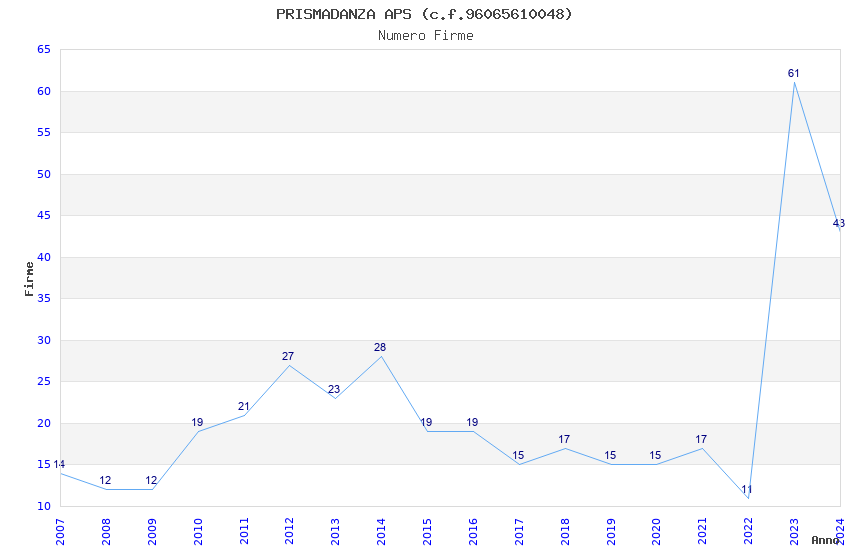The width and height of the screenshot is (850, 550).
Task: Click y-axis tick value 55
Action: pyautogui.click(x=44, y=132)
